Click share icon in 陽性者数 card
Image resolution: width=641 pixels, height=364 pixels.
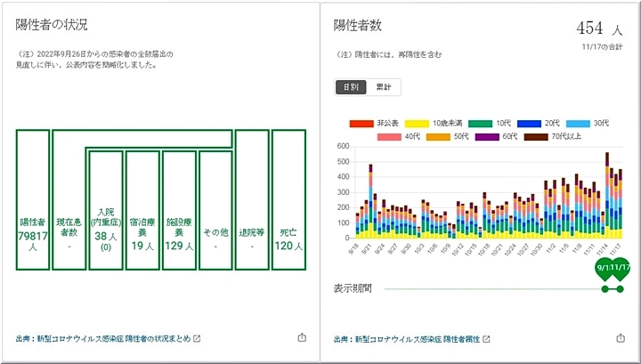coord(620,338)
